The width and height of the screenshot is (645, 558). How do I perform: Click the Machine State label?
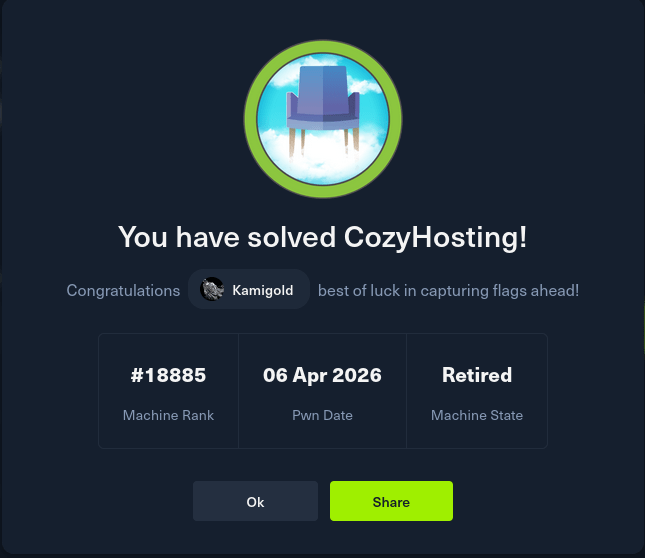point(477,415)
